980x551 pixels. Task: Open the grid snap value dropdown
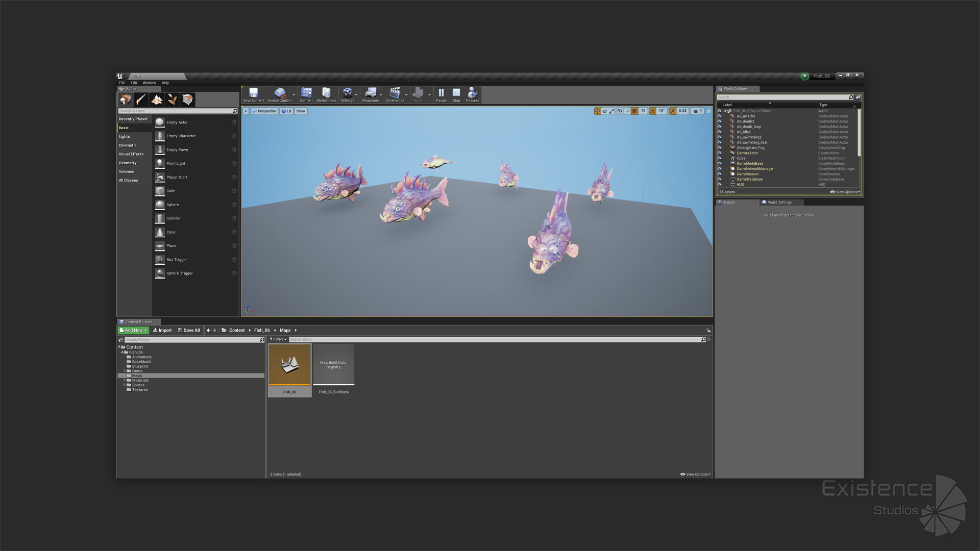coord(643,111)
